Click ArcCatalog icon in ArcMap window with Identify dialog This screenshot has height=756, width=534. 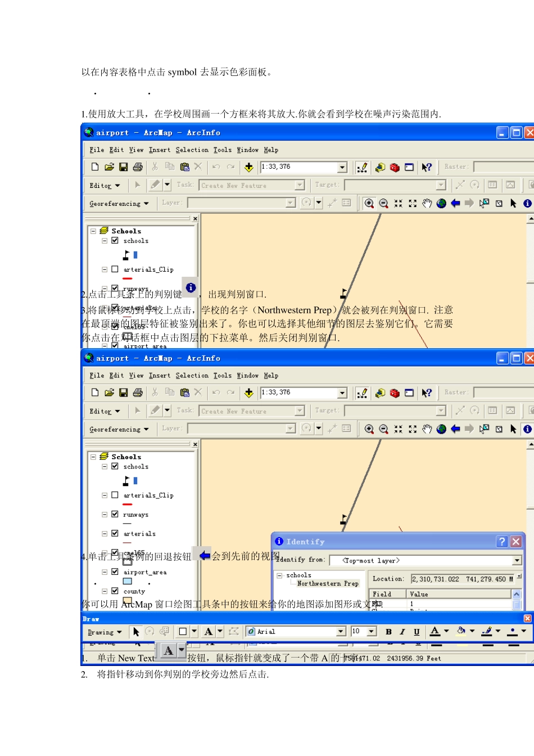pyautogui.click(x=380, y=393)
